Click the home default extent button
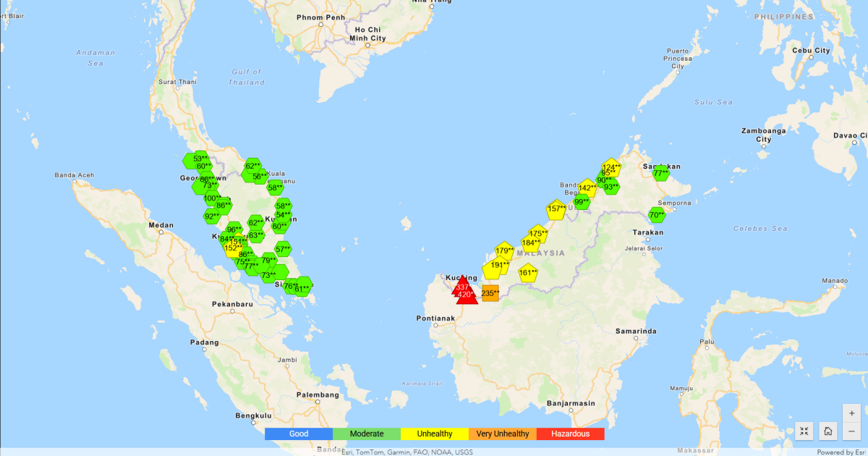The image size is (868, 456). coord(828,431)
